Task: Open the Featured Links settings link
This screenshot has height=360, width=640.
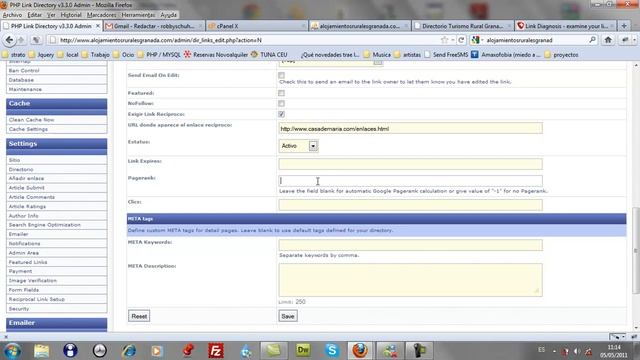Action: [x=28, y=262]
